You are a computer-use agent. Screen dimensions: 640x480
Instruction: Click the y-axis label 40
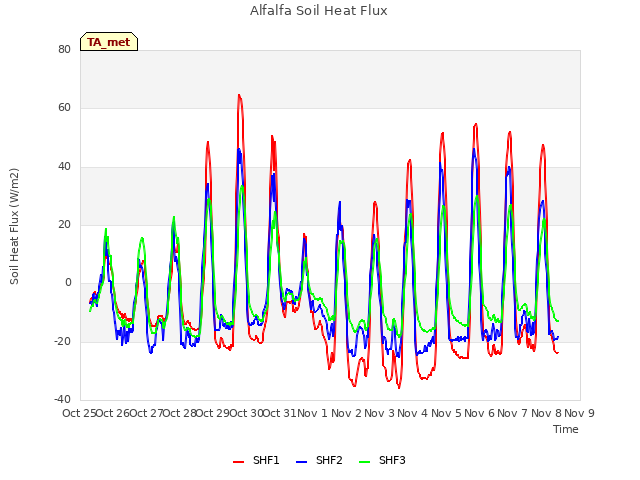pos(64,166)
